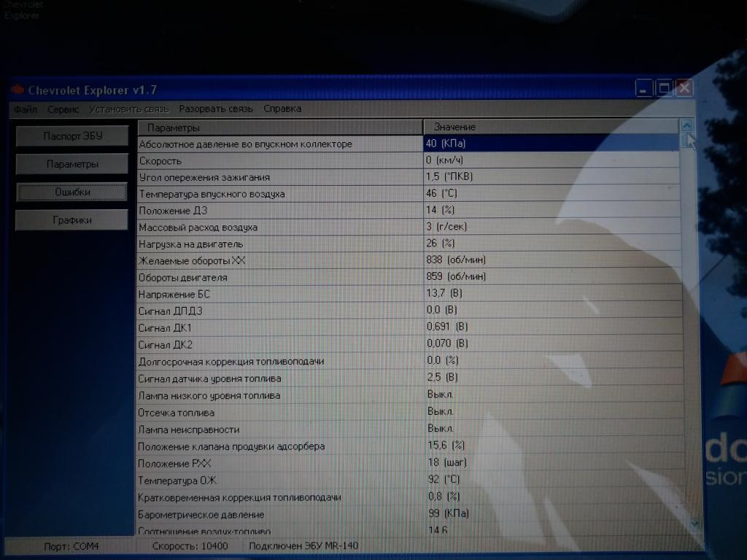Minimize the Chevrolet Explorer window
Viewport: 747px width, 560px height.
[x=643, y=89]
